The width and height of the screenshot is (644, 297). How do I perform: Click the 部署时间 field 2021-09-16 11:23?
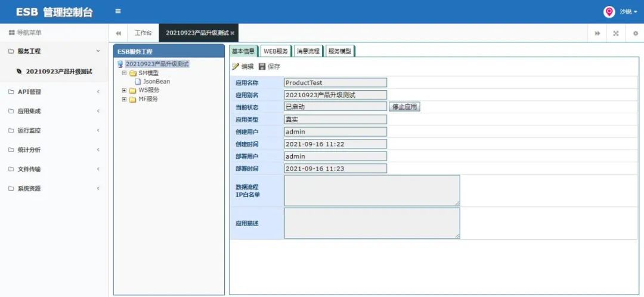click(336, 168)
